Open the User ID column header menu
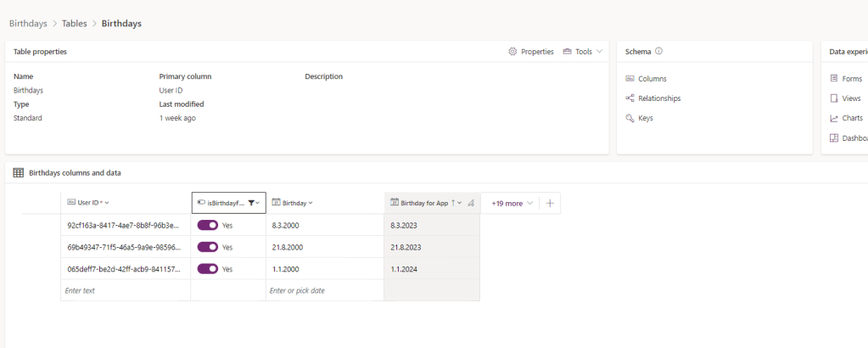This screenshot has width=868, height=348. pyautogui.click(x=107, y=204)
